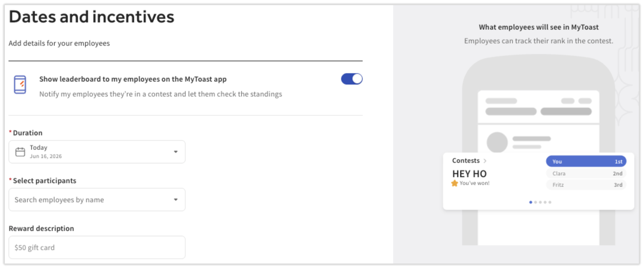
Task: Click the circular avatar placeholder in phone preview
Action: 497,142
